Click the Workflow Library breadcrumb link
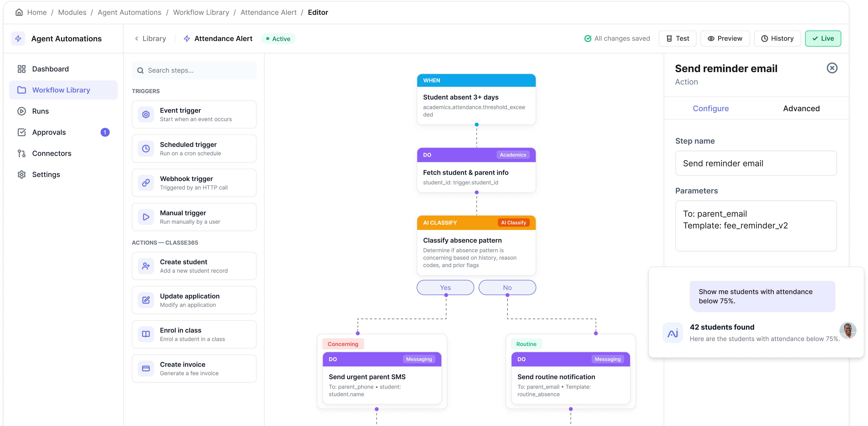 201,12
